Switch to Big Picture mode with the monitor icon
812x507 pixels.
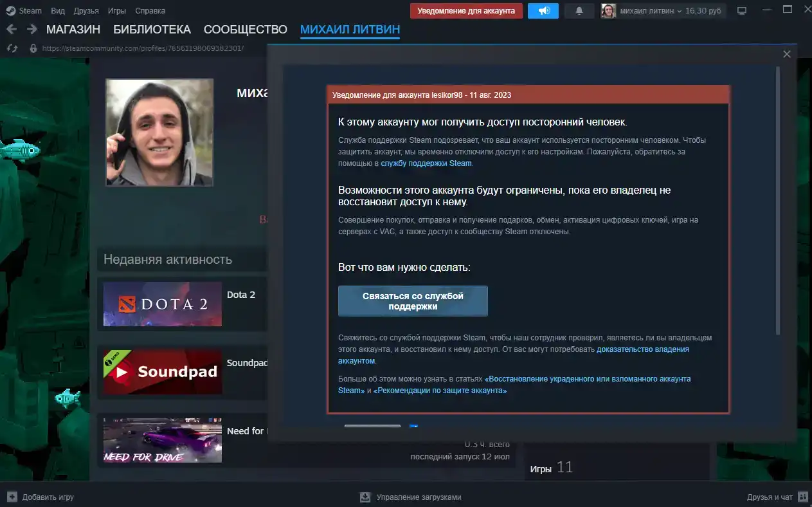pyautogui.click(x=742, y=11)
